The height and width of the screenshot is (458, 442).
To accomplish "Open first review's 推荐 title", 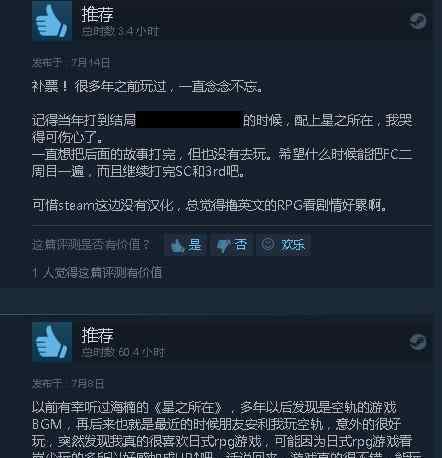I will pos(97,14).
